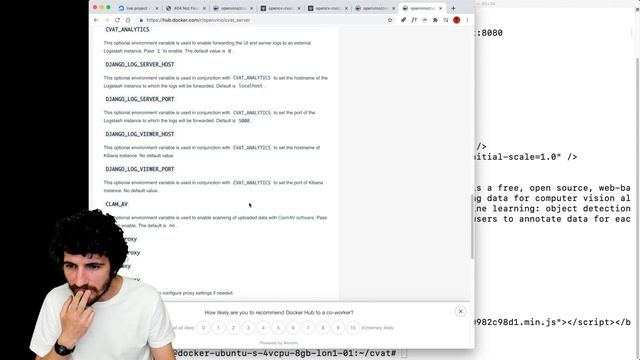Click terminal text ':8080'
The image size is (640, 360).
(x=489, y=33)
